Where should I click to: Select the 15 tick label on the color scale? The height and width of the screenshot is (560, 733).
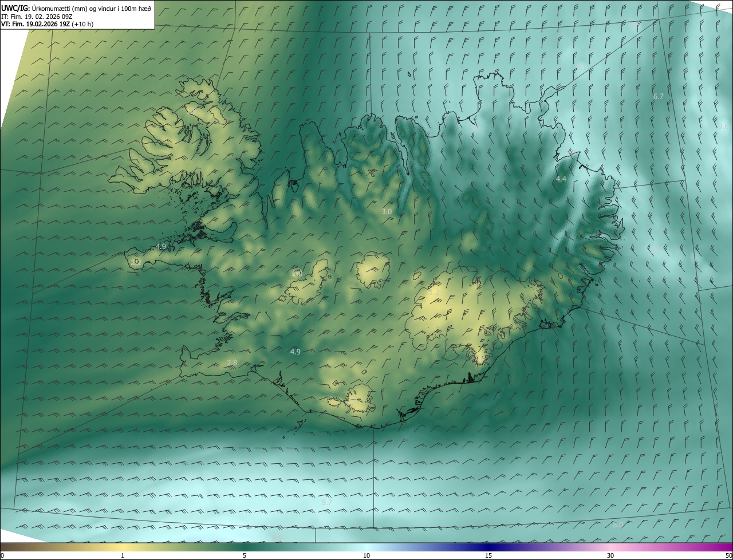(488, 555)
